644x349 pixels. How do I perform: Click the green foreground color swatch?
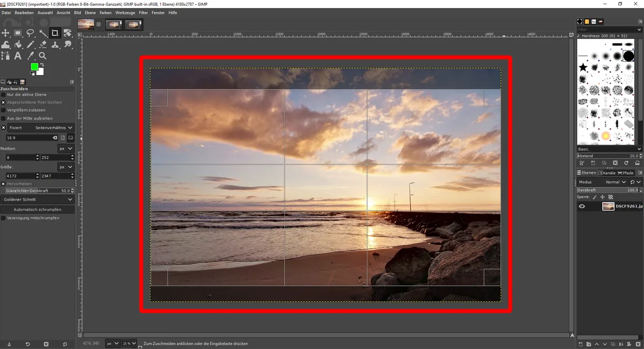[34, 66]
